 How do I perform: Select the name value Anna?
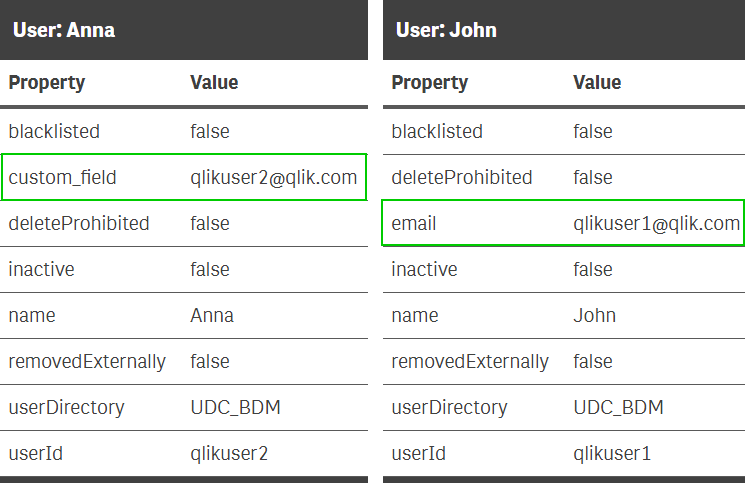coord(212,316)
